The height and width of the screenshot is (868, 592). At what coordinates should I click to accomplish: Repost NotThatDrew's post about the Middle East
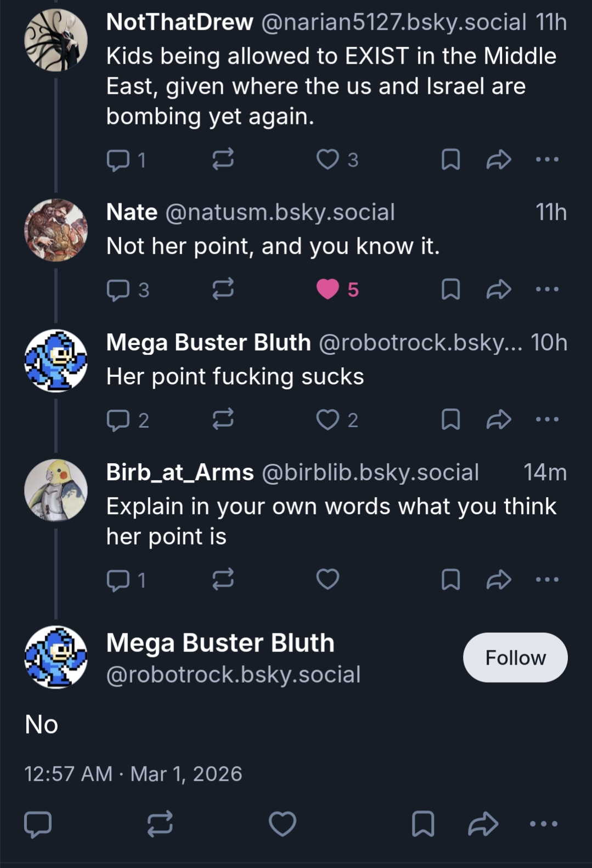pyautogui.click(x=223, y=160)
